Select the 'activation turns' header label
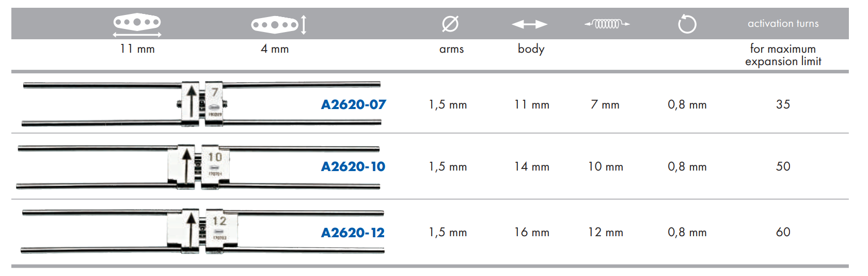 click(x=783, y=23)
